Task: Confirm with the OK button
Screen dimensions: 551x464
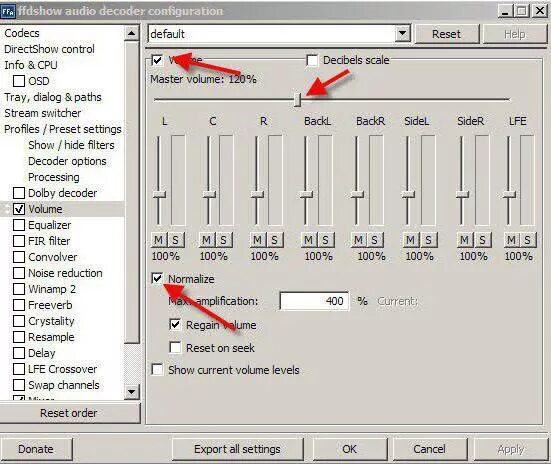Action: point(349,449)
